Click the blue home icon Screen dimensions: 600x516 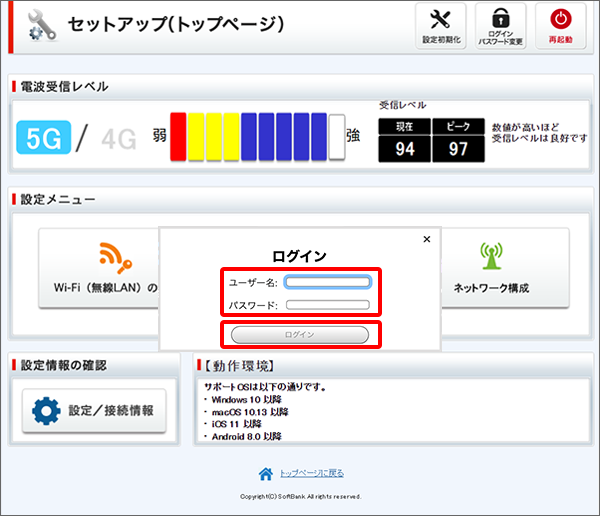point(266,474)
